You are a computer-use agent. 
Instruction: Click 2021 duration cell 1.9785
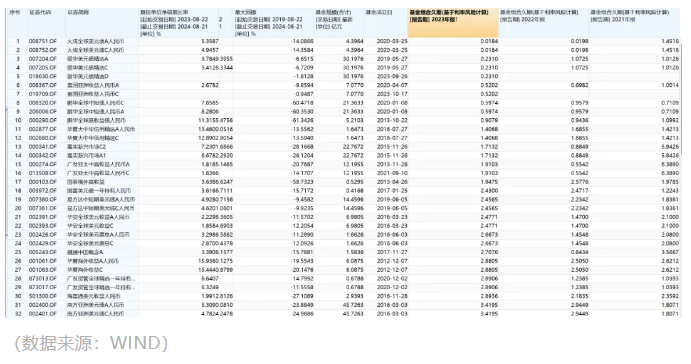pyautogui.click(x=670, y=182)
